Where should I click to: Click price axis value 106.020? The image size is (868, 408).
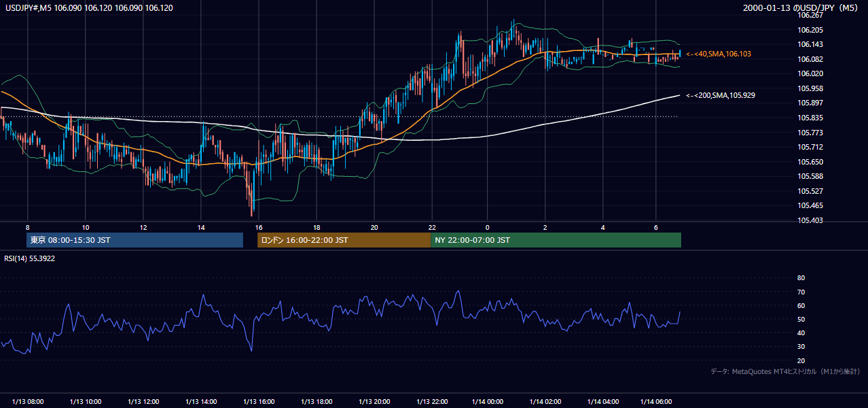[810, 73]
